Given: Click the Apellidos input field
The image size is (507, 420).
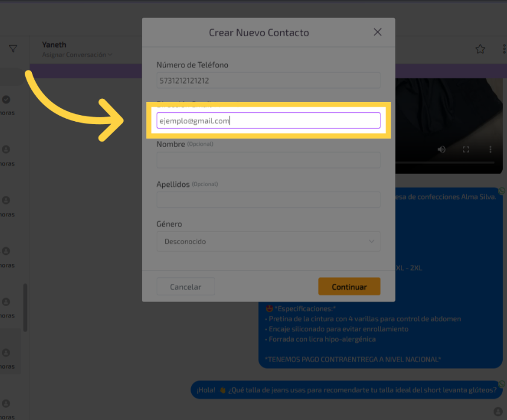Looking at the screenshot, I should [268, 200].
